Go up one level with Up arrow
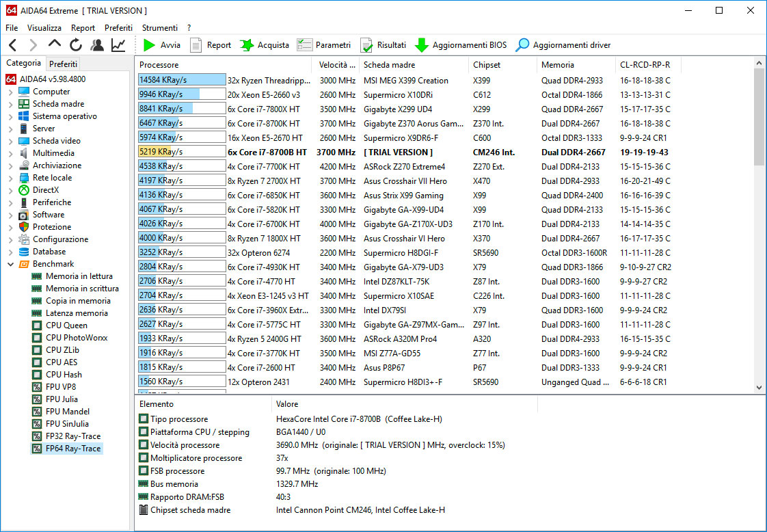 [x=54, y=44]
